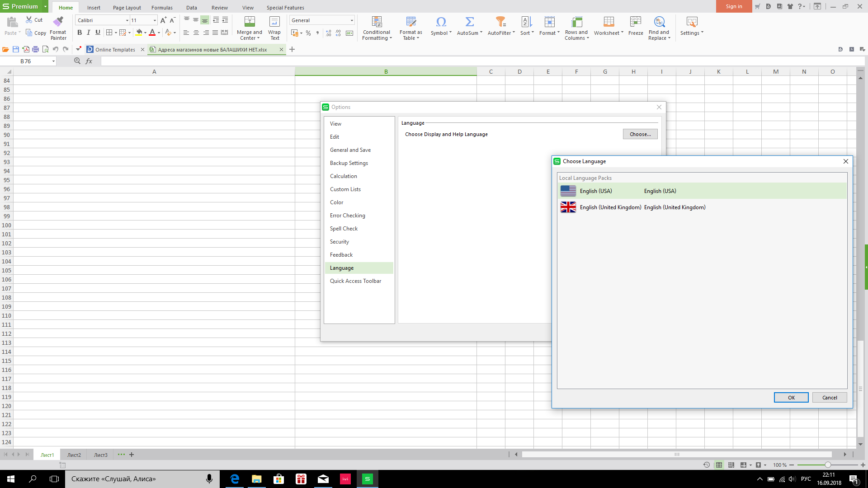Click the Conditional Formatting icon

[x=377, y=22]
